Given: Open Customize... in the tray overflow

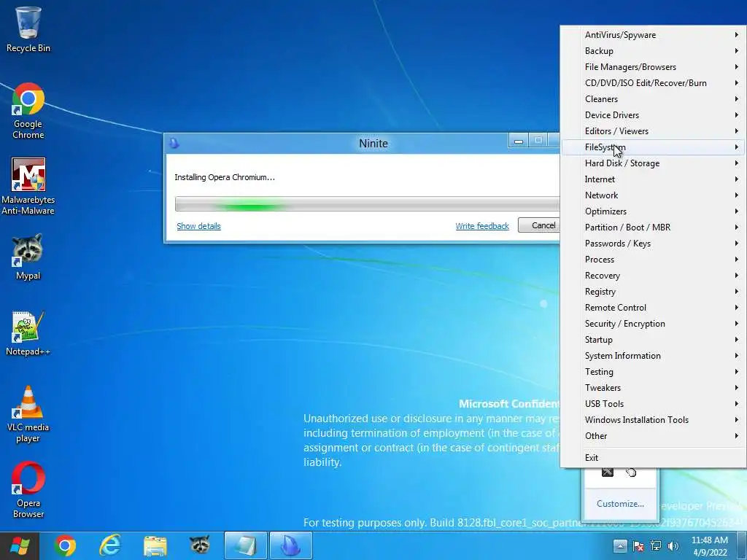Looking at the screenshot, I should (x=620, y=504).
